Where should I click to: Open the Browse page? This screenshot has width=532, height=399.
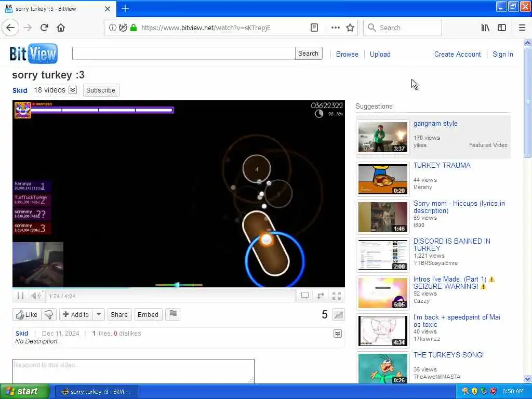coord(347,54)
